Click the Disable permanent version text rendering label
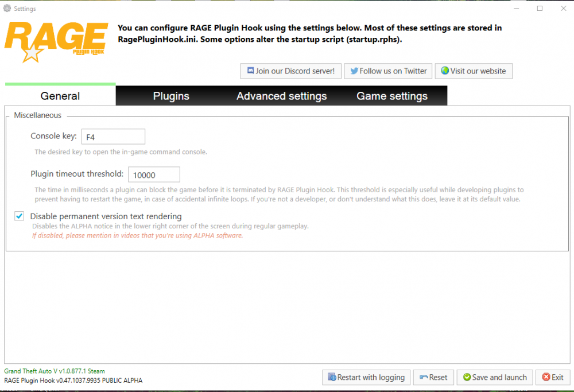 106,216
